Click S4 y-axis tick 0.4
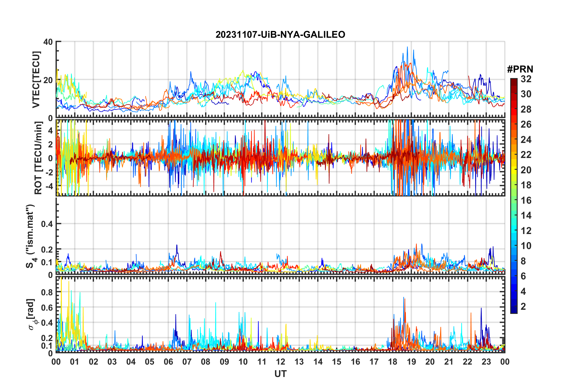 (47, 224)
